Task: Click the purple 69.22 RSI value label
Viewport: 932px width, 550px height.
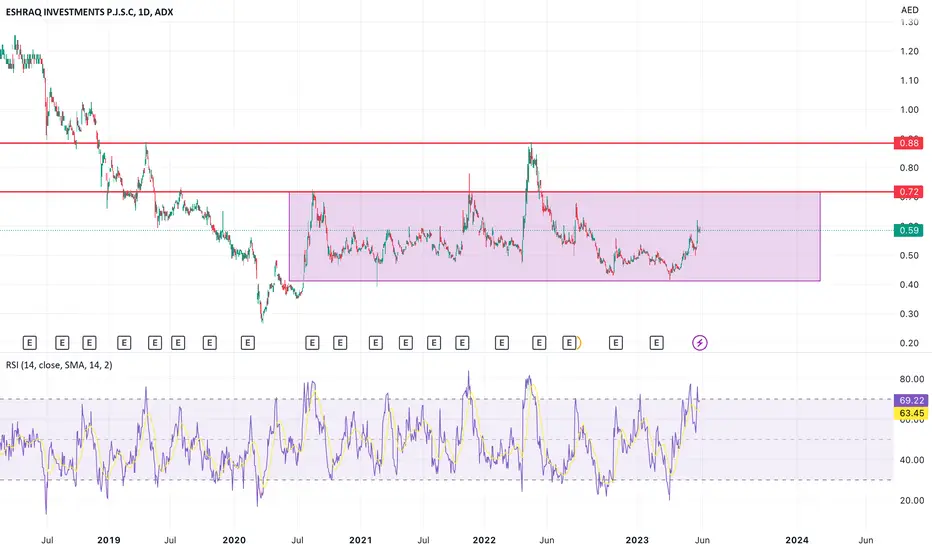Action: click(911, 400)
